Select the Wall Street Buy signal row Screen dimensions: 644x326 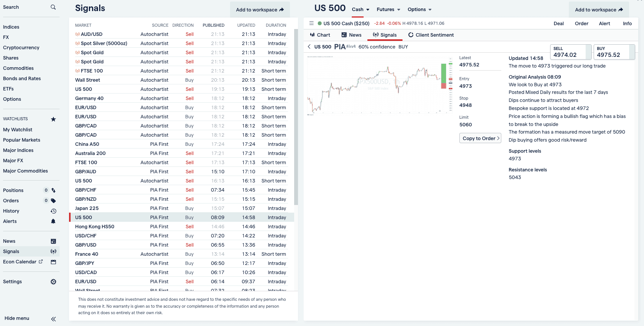[182, 80]
